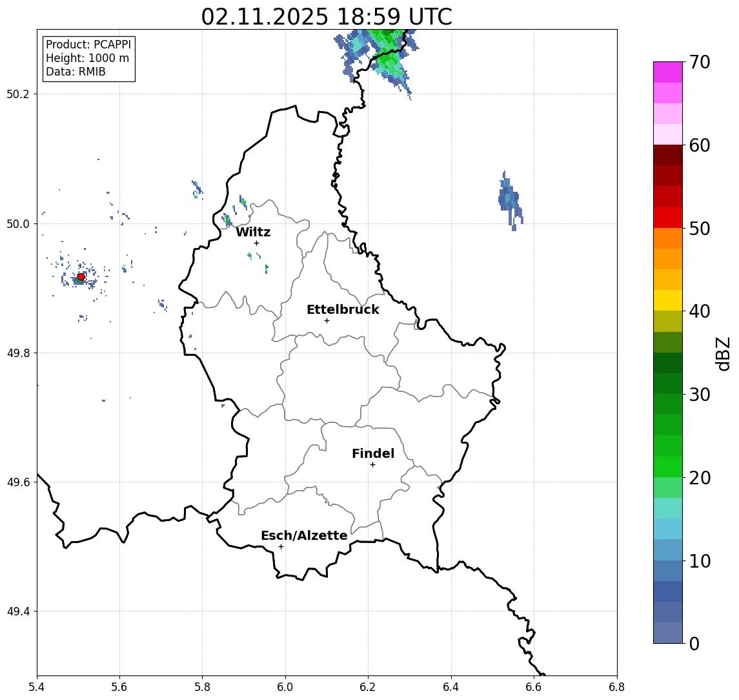Click the plus marker below Findel
Viewport: 739px width, 700px height.
click(x=372, y=465)
